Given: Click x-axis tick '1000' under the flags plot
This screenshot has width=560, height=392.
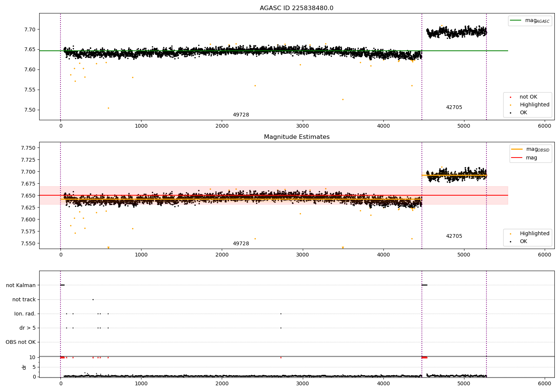Looking at the screenshot, I should 141,383.
